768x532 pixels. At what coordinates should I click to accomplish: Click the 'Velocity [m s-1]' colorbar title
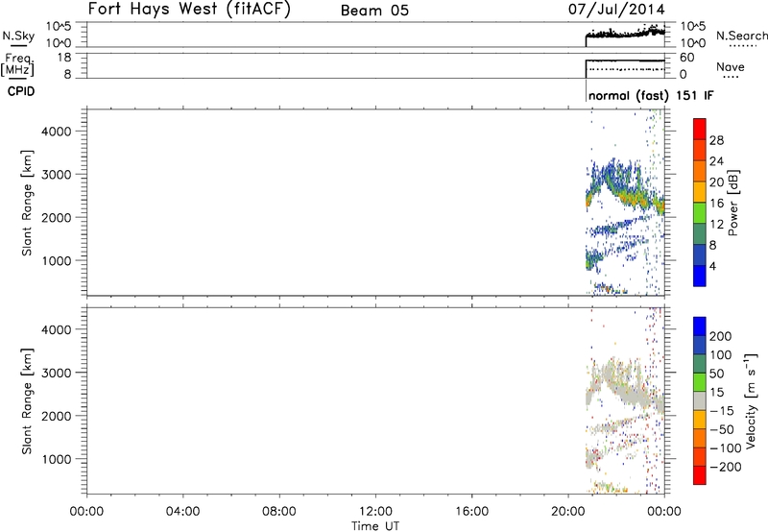(751, 400)
